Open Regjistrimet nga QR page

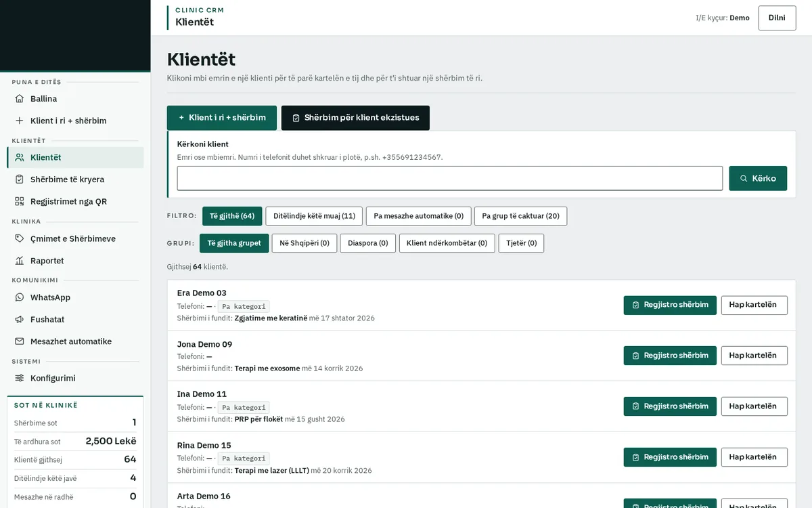pos(75,201)
